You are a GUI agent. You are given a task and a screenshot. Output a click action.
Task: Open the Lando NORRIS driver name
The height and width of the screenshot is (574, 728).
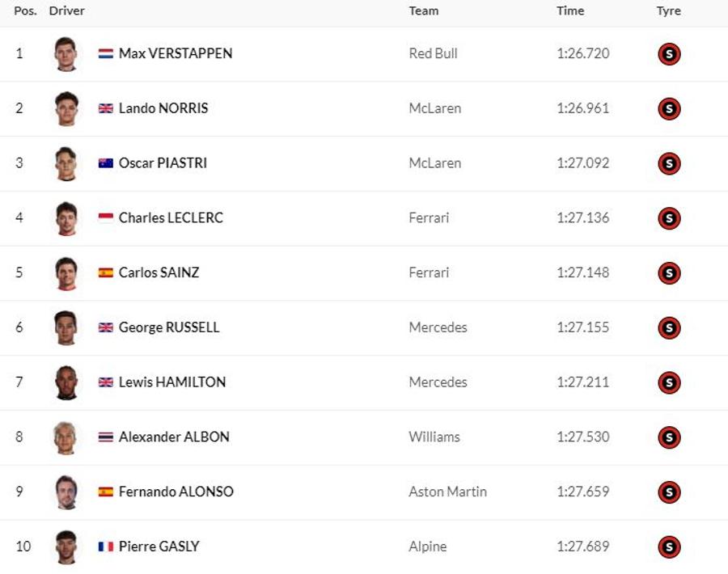[x=163, y=108]
